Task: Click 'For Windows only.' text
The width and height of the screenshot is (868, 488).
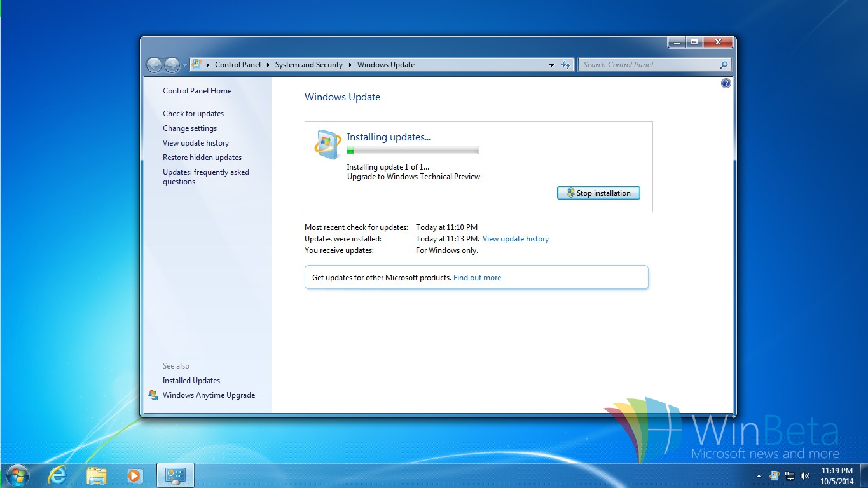Action: (447, 250)
